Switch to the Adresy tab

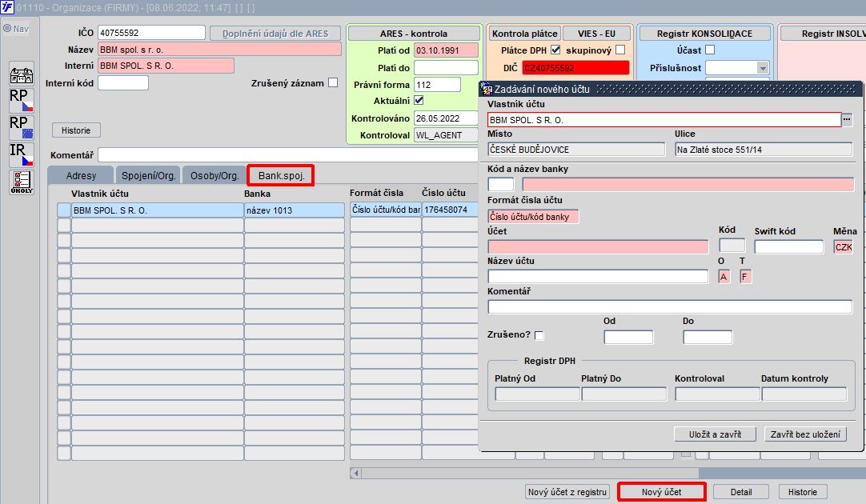[x=81, y=175]
